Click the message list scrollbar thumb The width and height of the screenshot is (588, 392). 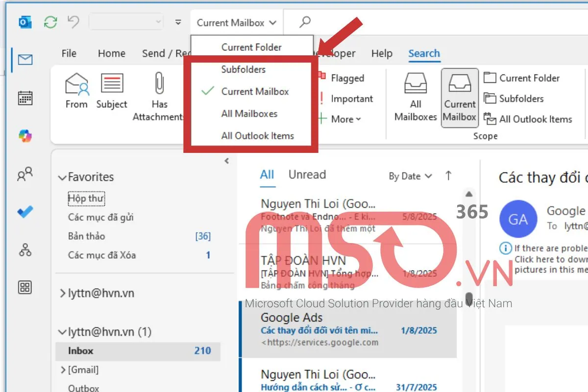(x=469, y=299)
